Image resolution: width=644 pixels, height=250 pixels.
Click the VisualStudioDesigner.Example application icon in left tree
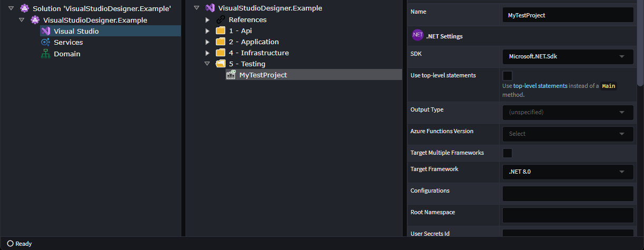click(35, 20)
